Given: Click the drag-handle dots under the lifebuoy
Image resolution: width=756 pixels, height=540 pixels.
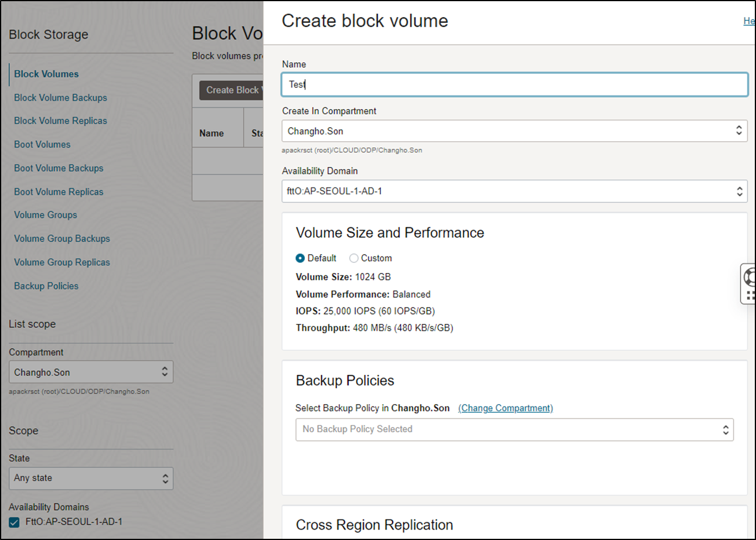Looking at the screenshot, I should click(750, 295).
